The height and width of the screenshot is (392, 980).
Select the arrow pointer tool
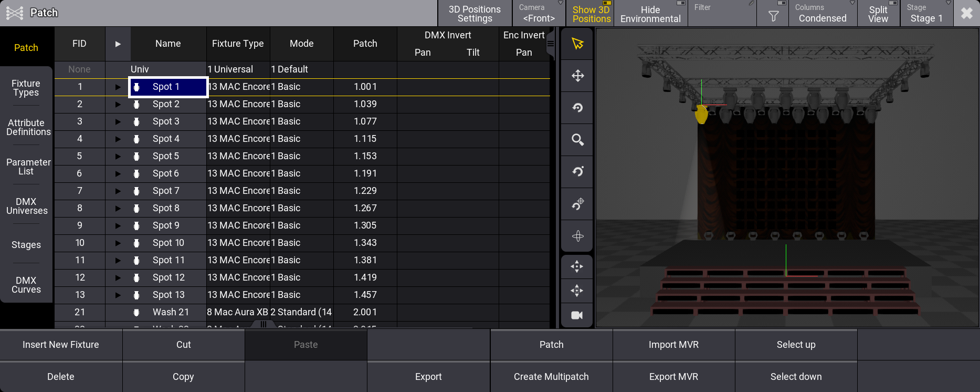[x=577, y=44]
